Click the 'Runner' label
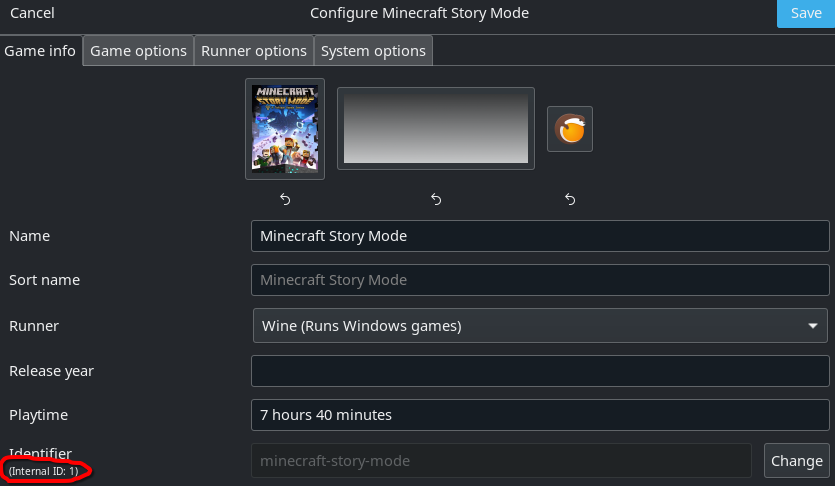The height and width of the screenshot is (486, 835). click(x=34, y=326)
